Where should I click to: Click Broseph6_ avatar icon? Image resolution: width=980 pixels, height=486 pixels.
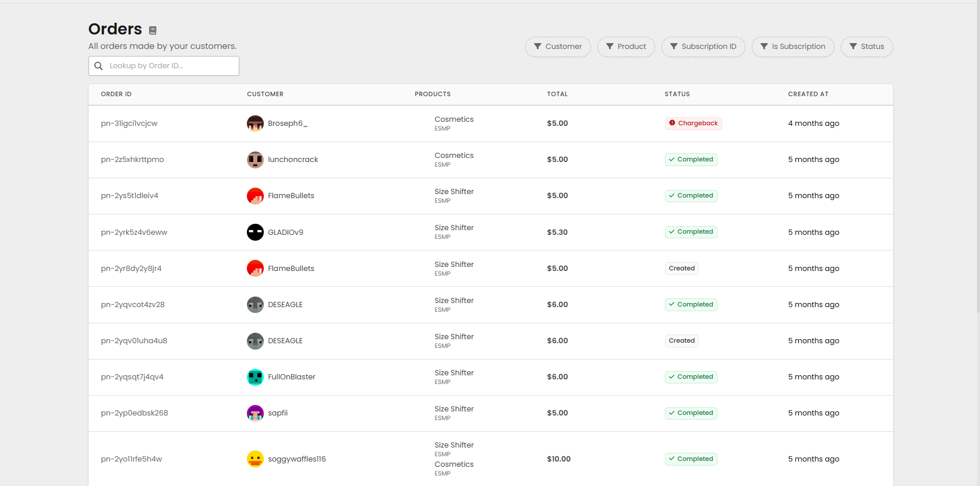tap(255, 124)
